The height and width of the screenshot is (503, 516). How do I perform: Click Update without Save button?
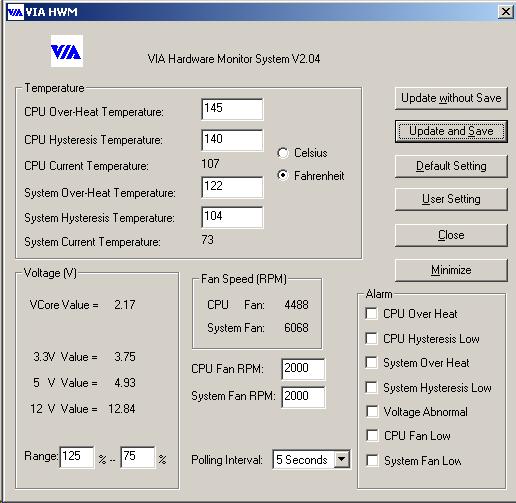(x=451, y=98)
